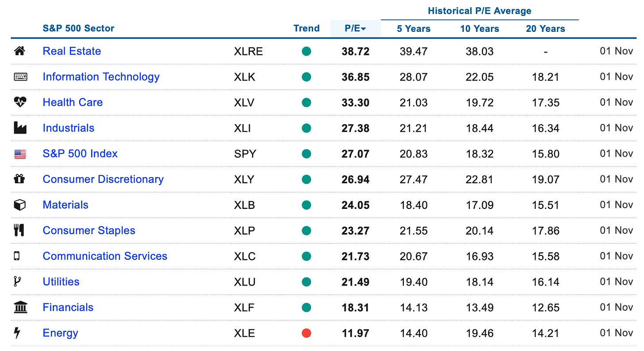Click the green trend dot for Consumer Staples

coord(307,231)
